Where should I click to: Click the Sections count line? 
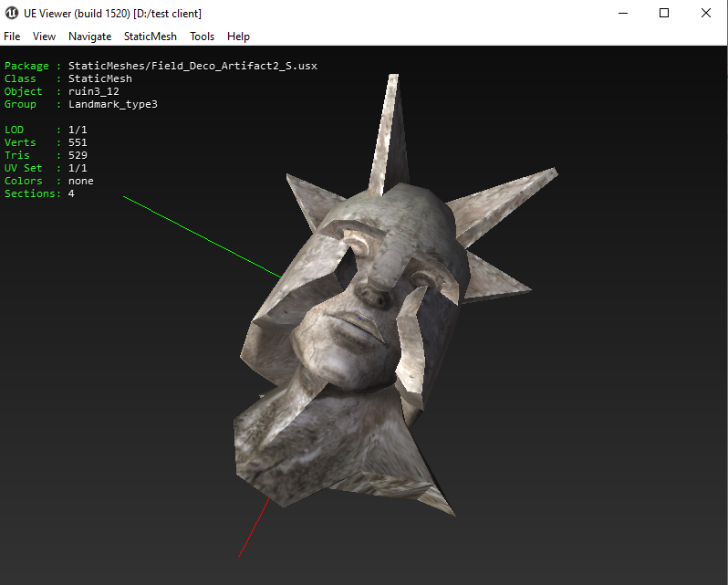[39, 194]
